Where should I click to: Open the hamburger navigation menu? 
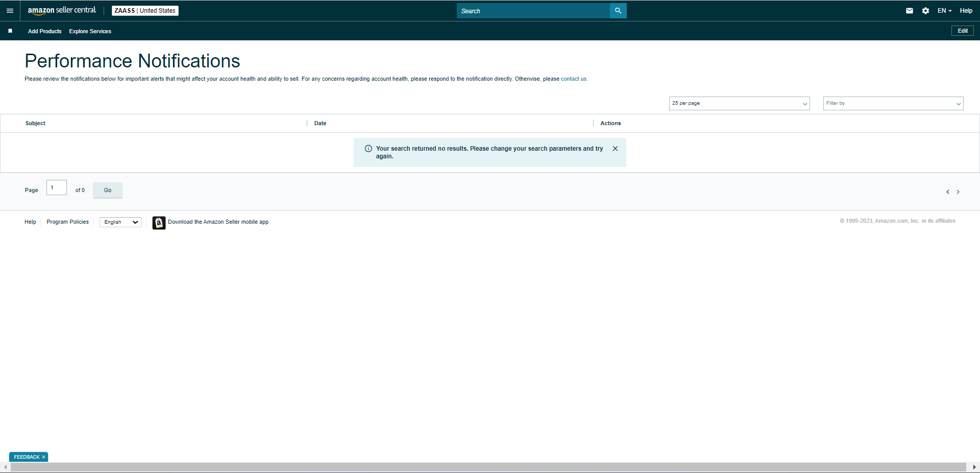point(10,11)
